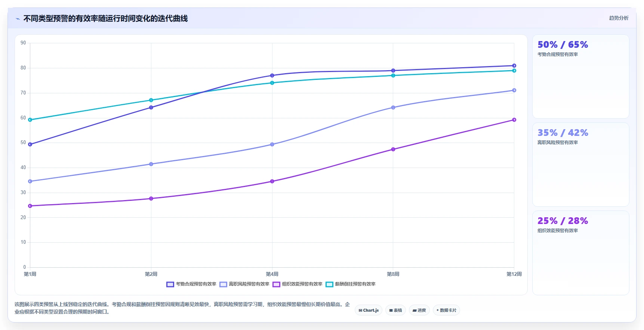Image resolution: width=644 pixels, height=330 pixels.
Task: Click the 70 y-axis label
Action: pyautogui.click(x=23, y=93)
